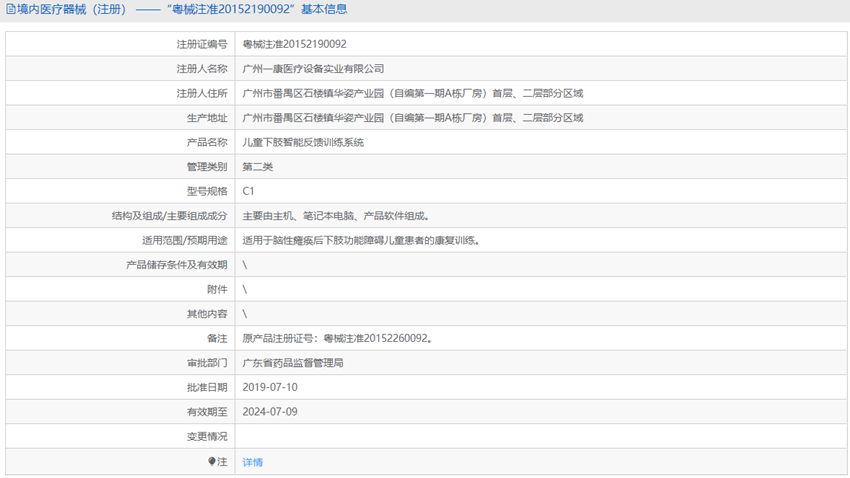The image size is (850, 478).
Task: Click the 审批部门 label
Action: coord(207,363)
